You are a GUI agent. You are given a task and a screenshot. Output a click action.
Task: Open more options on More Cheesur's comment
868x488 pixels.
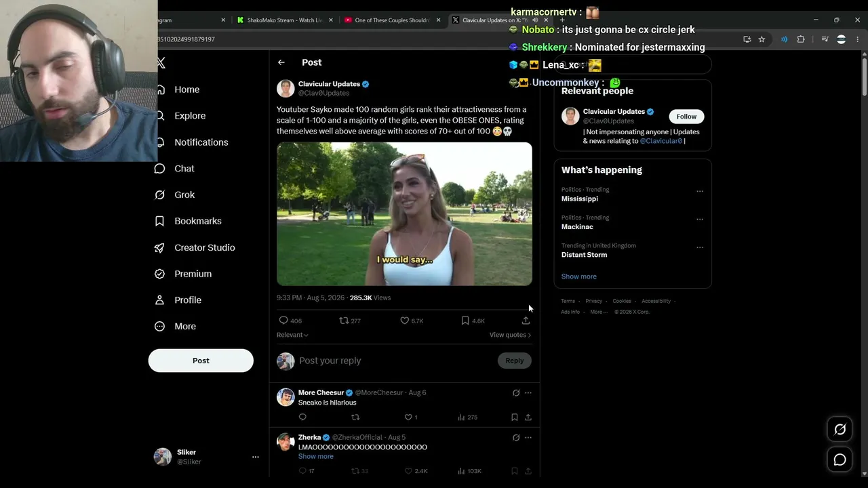coord(528,393)
